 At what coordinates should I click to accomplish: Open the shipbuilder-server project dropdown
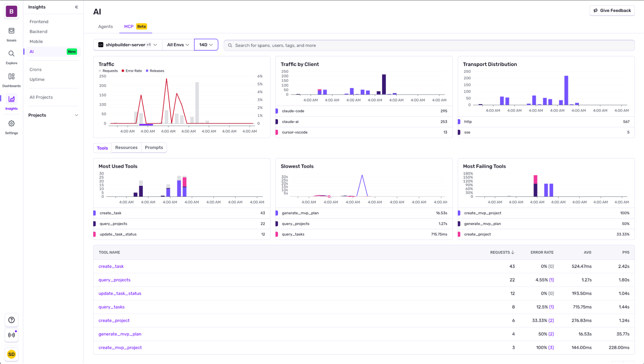click(128, 45)
